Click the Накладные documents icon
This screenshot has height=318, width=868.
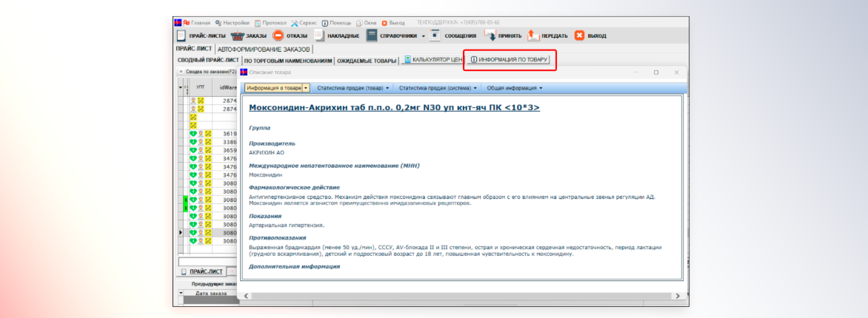[319, 35]
